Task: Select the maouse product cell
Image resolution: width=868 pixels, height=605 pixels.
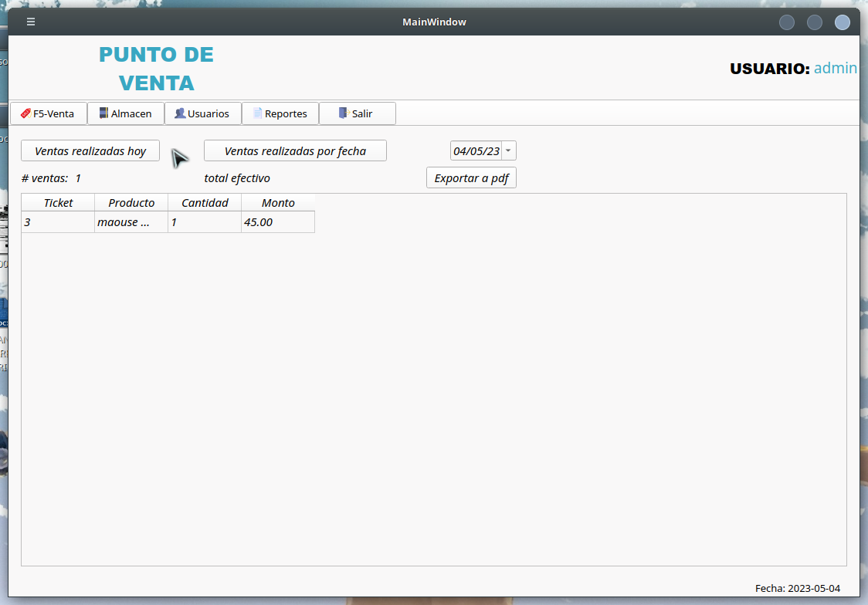Action: 131,222
